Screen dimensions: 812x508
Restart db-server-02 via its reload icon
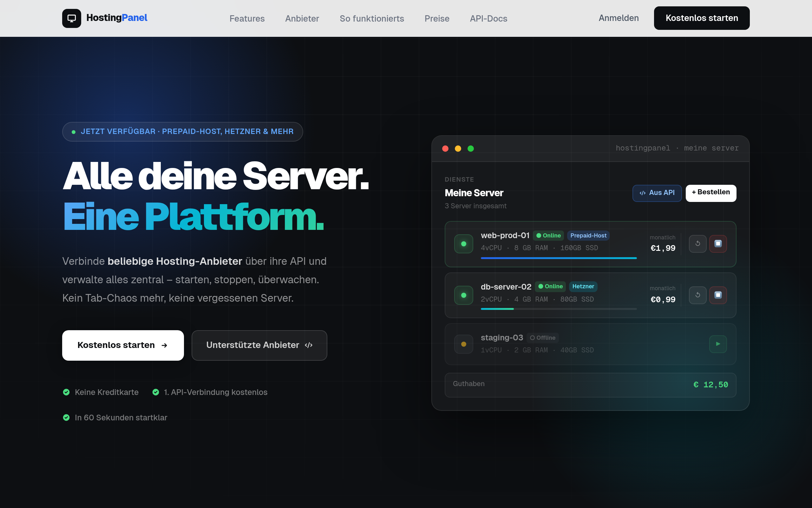click(x=697, y=295)
